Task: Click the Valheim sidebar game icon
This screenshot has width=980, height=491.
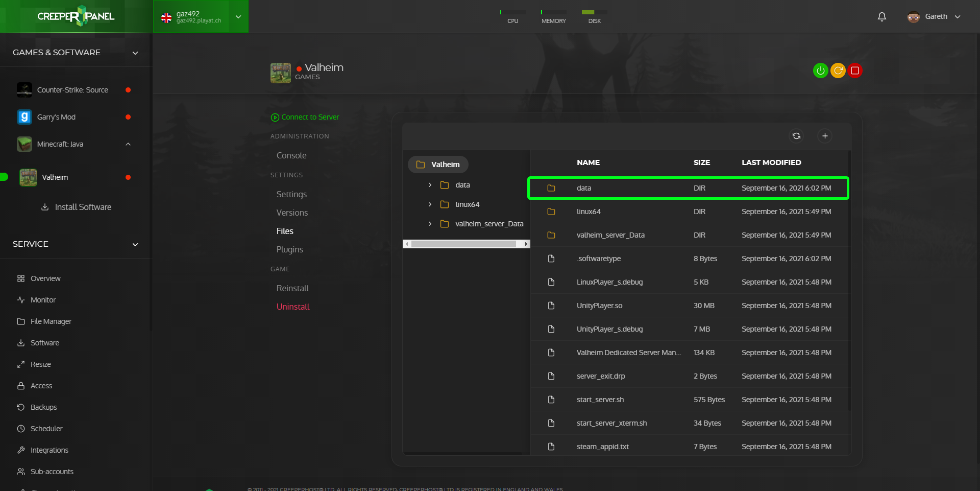Action: (28, 177)
